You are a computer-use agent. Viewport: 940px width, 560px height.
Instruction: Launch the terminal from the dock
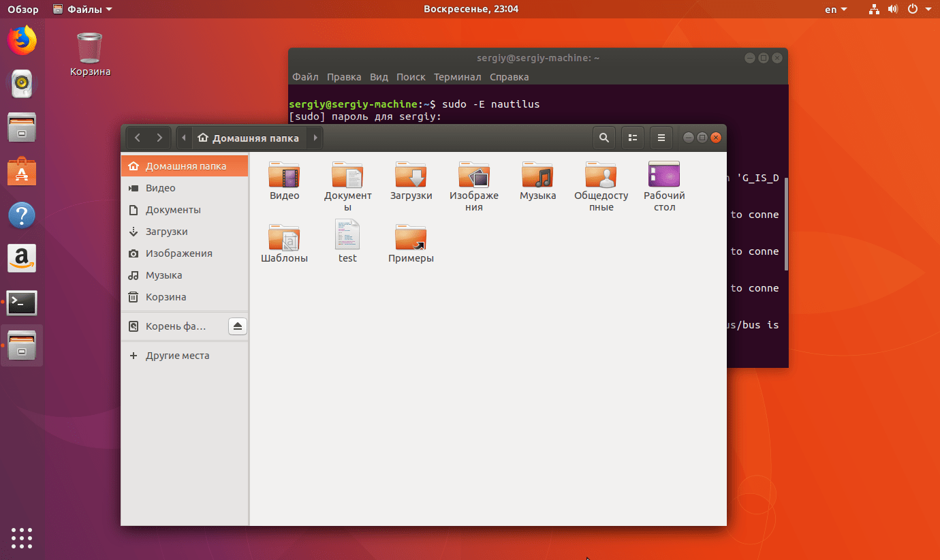tap(22, 302)
